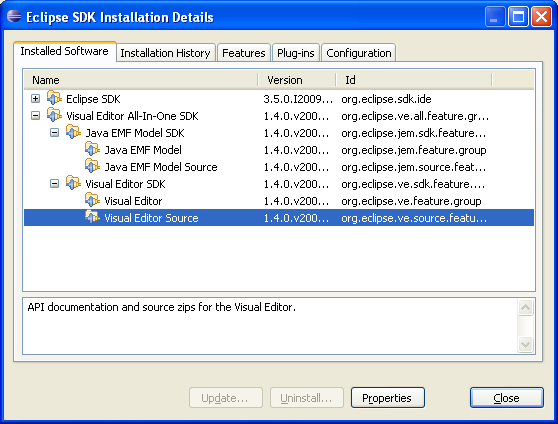Click description box scroll up arrow

tap(526, 308)
